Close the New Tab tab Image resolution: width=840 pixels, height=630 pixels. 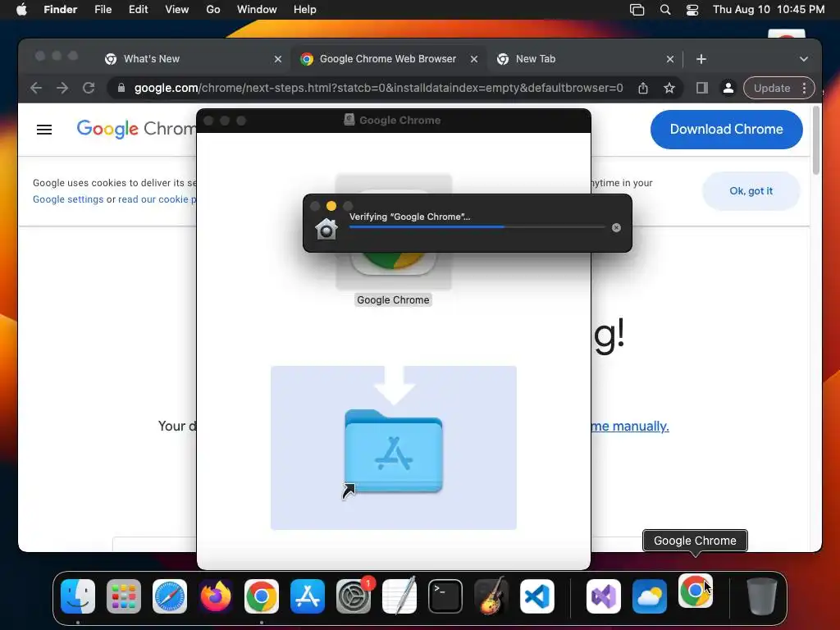pos(669,59)
